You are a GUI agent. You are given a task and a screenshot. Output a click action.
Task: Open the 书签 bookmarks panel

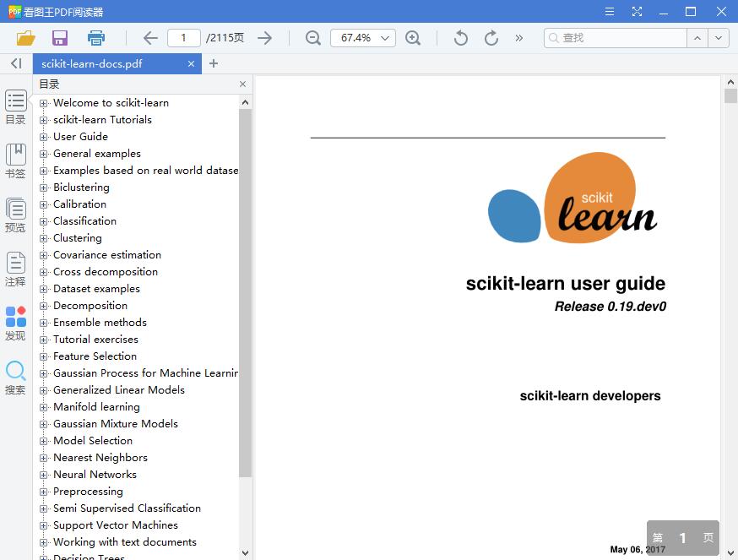[x=15, y=160]
